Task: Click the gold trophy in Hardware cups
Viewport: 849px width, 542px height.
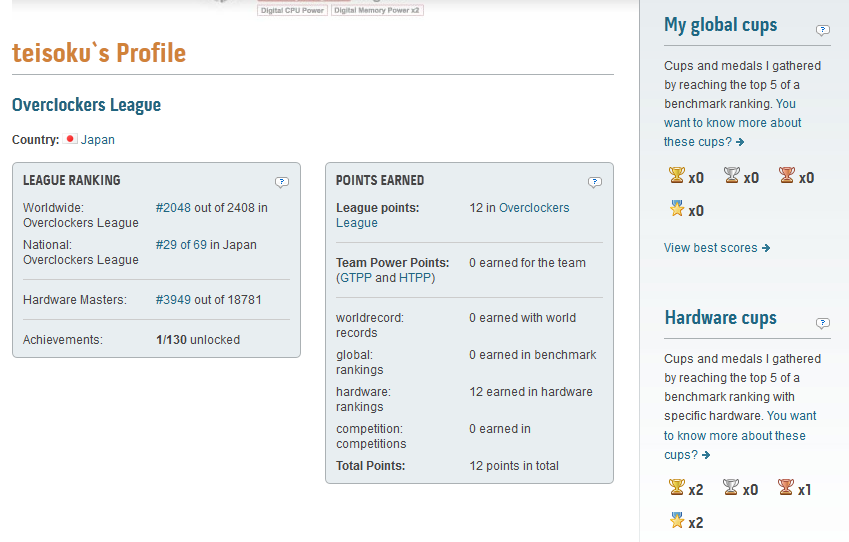Action: (x=676, y=488)
